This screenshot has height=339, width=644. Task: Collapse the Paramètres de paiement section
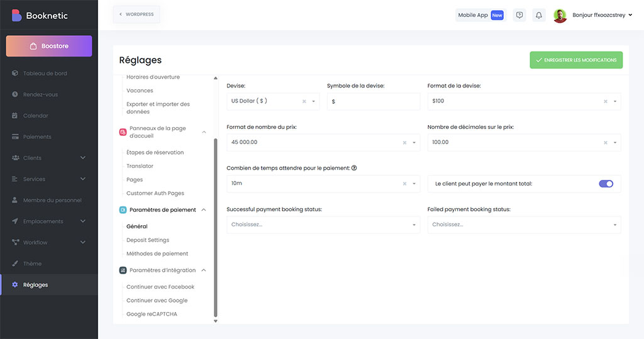click(x=204, y=209)
